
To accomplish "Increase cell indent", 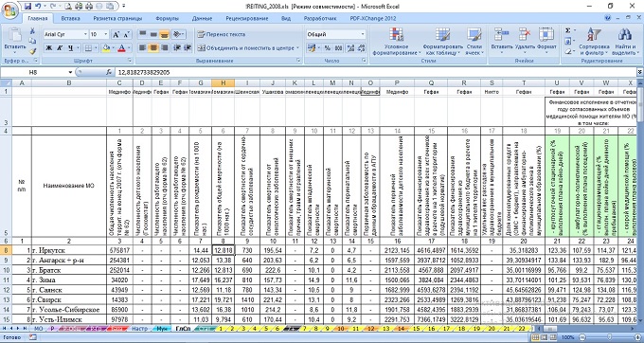I will [188, 48].
